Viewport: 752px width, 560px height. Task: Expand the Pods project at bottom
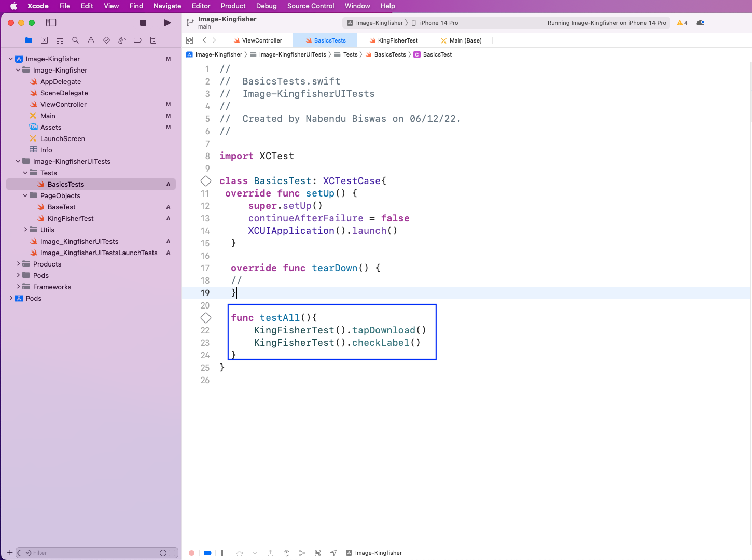pyautogui.click(x=11, y=298)
